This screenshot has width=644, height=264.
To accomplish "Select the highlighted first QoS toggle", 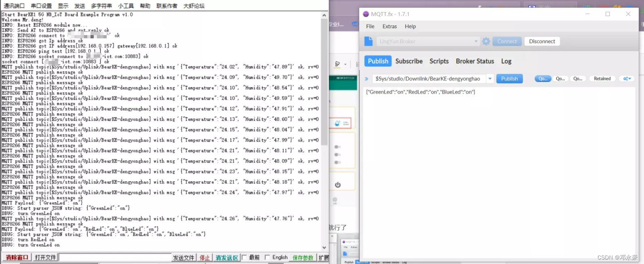I will click(543, 79).
